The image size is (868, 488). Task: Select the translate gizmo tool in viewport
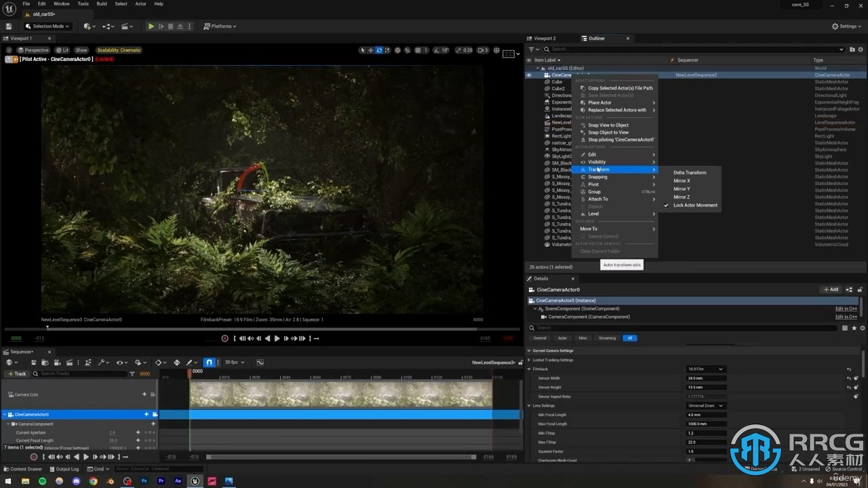[371, 50]
